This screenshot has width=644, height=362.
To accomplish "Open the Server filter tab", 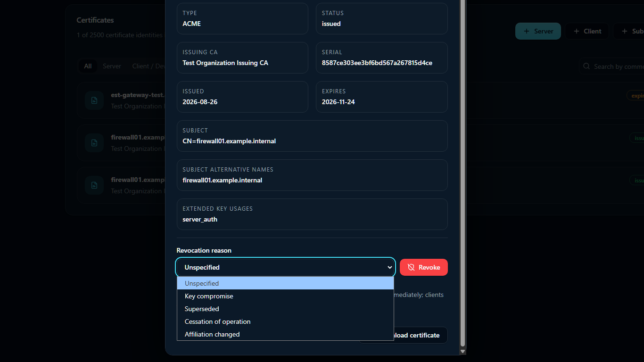I will point(112,66).
